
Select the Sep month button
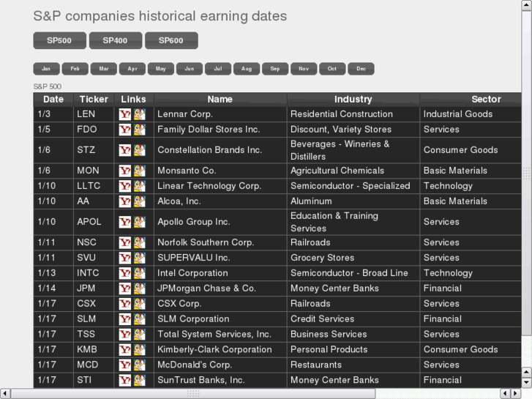[x=275, y=69]
